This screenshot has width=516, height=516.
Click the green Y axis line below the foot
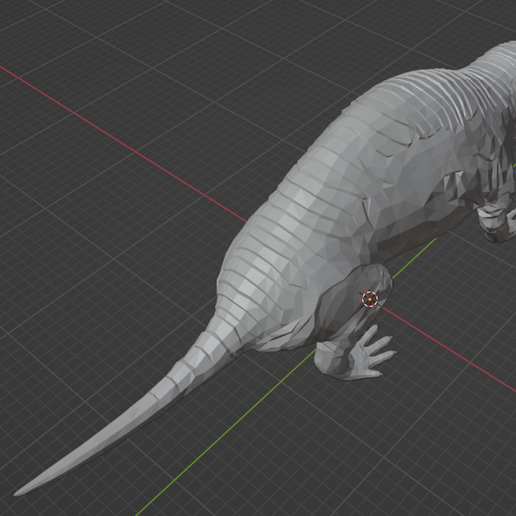click(x=227, y=431)
